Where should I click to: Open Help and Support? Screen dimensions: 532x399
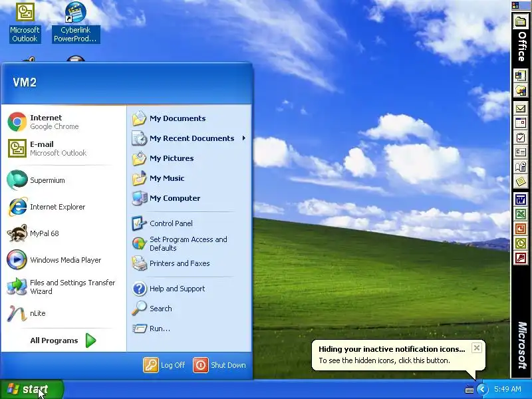(190, 289)
